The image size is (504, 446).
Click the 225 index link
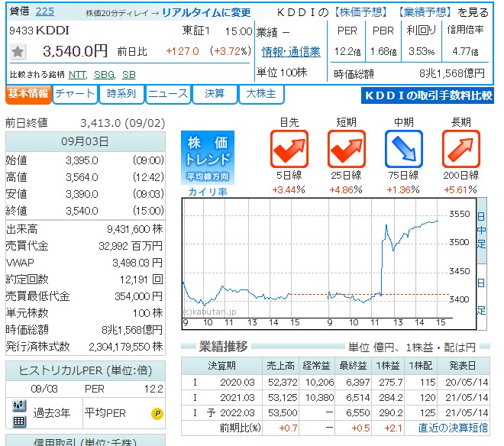coord(45,11)
